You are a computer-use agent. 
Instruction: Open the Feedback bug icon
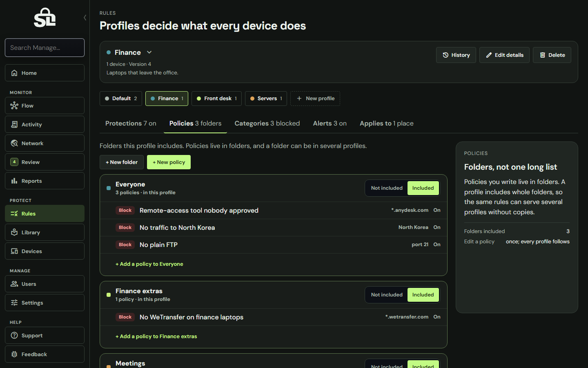(14, 354)
